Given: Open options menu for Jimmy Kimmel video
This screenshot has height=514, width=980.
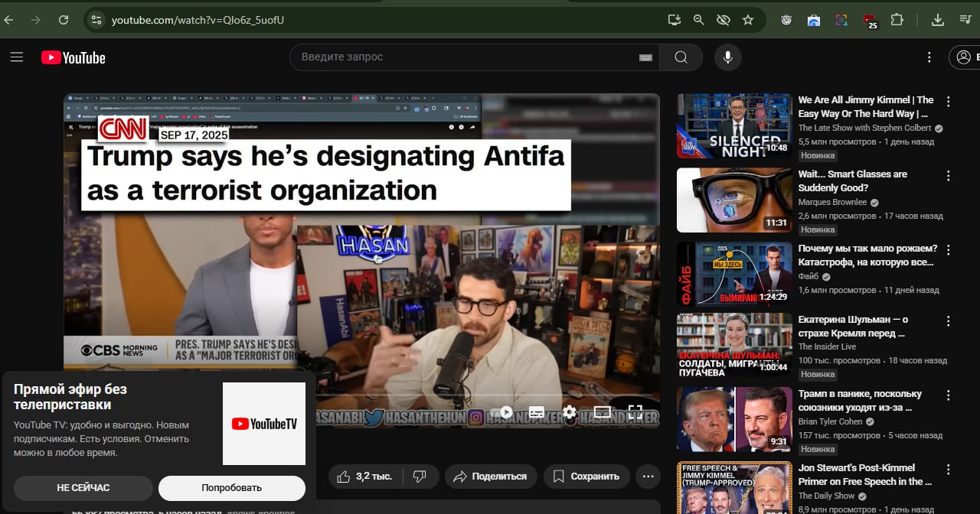Looking at the screenshot, I should click(x=949, y=101).
